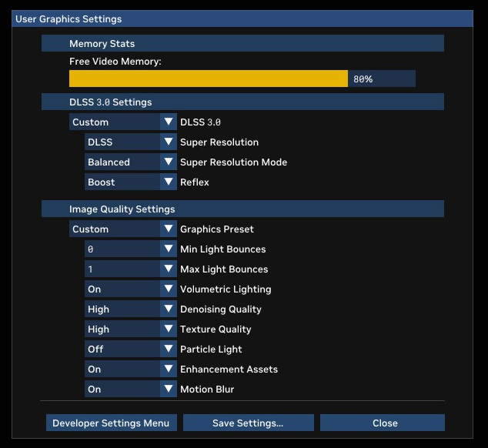Click the Motion Blur dropdown arrow
This screenshot has width=488, height=448.
coord(169,389)
